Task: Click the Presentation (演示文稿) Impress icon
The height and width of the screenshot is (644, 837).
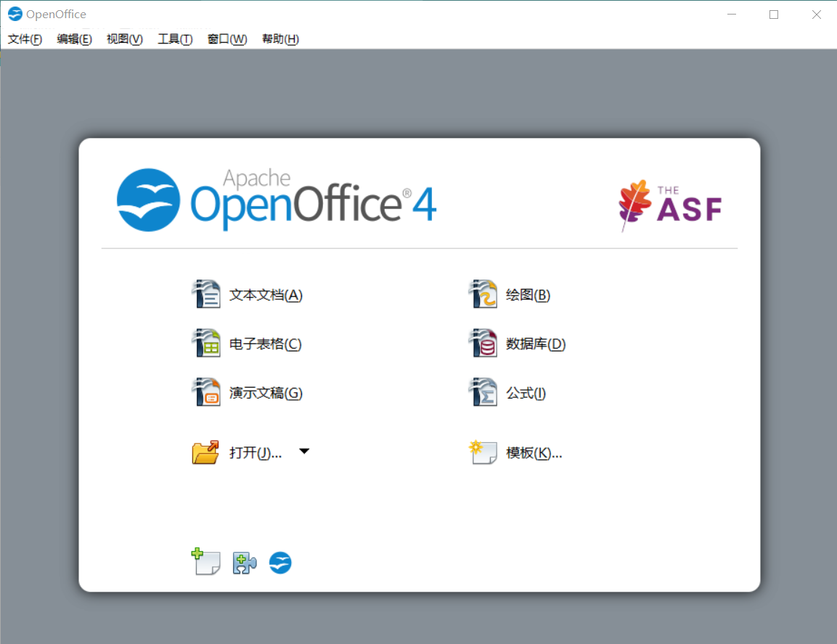Action: [x=205, y=392]
